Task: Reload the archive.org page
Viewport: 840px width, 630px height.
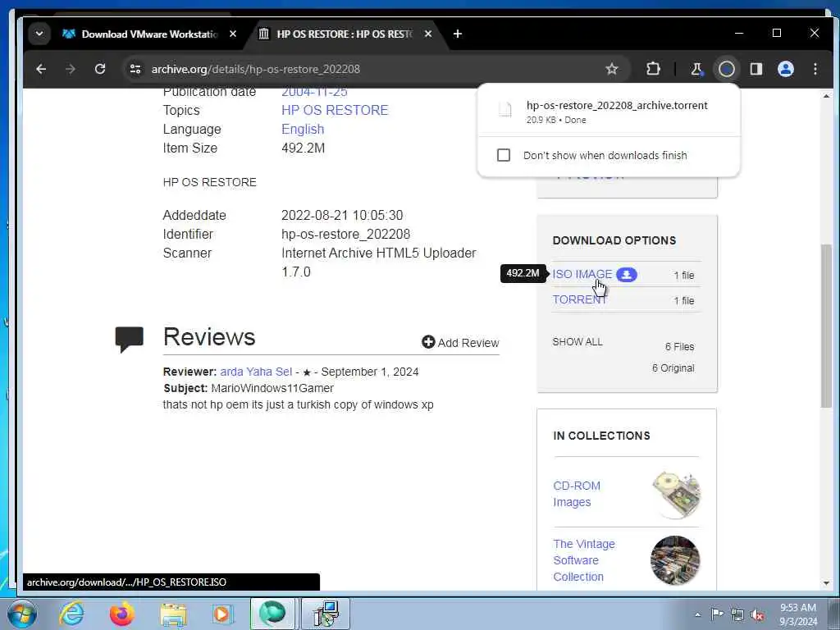Action: [99, 69]
